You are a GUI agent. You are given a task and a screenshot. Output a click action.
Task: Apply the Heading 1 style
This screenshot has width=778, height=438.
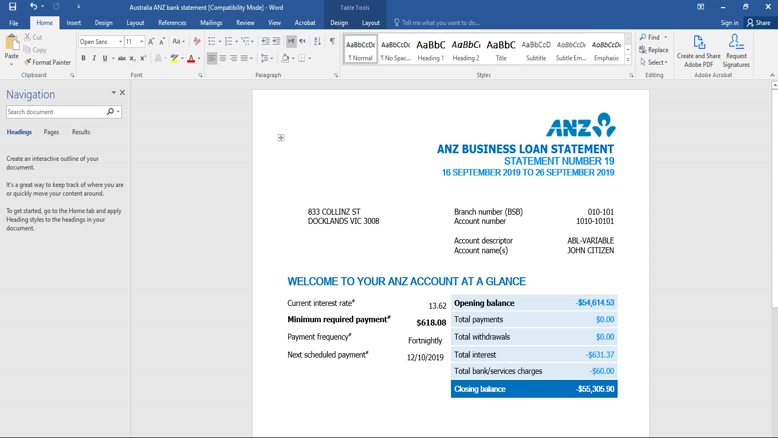coord(430,49)
